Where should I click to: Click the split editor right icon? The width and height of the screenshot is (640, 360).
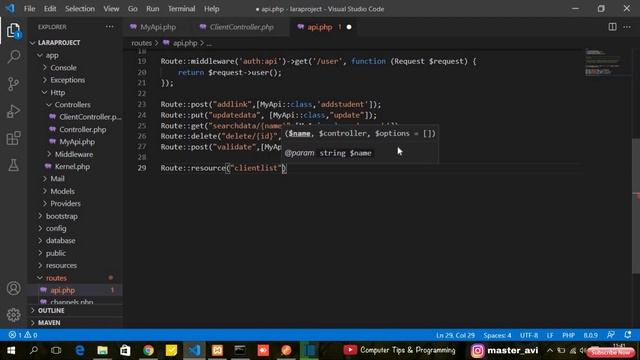click(612, 27)
